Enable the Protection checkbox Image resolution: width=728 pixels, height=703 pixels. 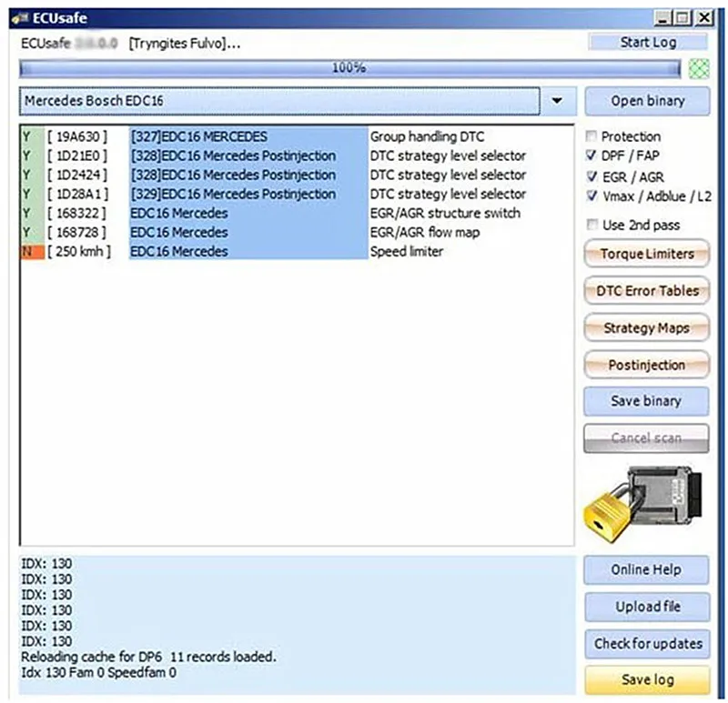pos(591,136)
